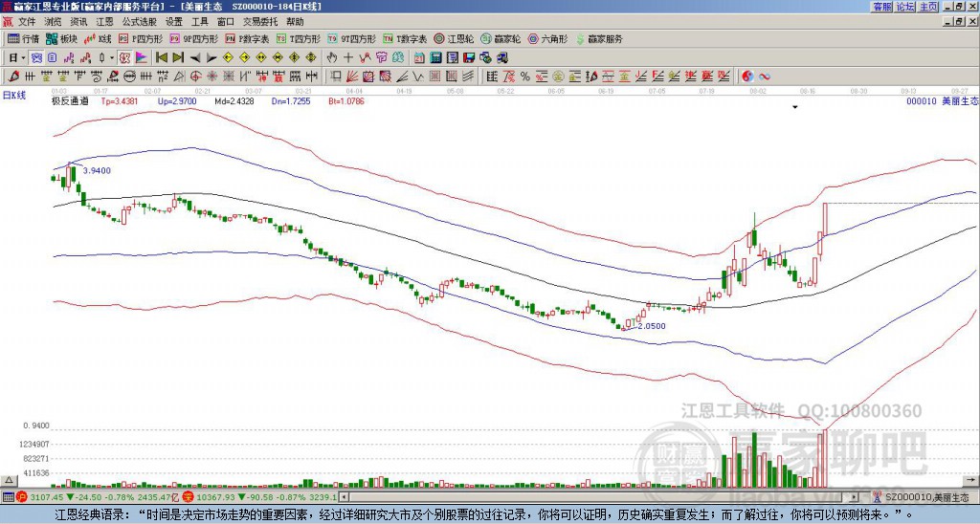Select the hand pan tool
Image resolution: width=980 pixels, height=524 pixels.
click(x=332, y=58)
